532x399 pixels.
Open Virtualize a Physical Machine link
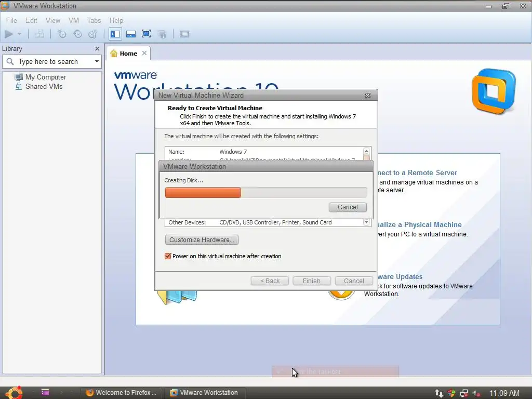pyautogui.click(x=419, y=224)
